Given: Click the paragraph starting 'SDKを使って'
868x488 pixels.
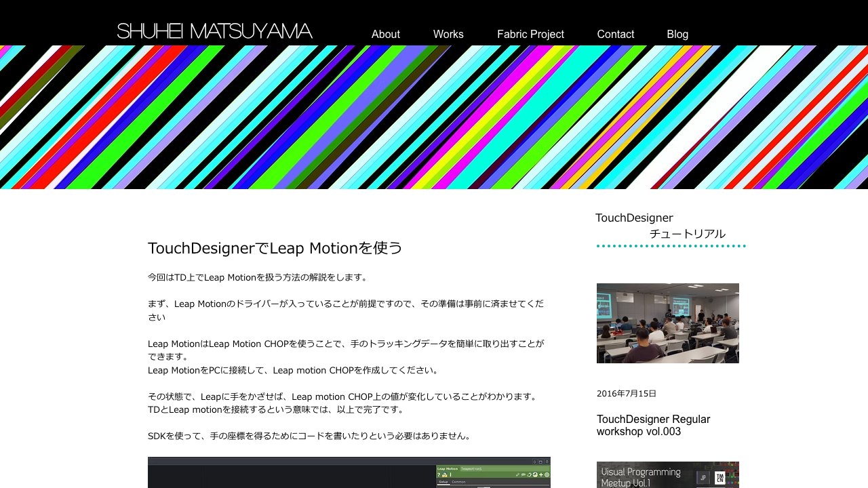Looking at the screenshot, I should pos(309,436).
